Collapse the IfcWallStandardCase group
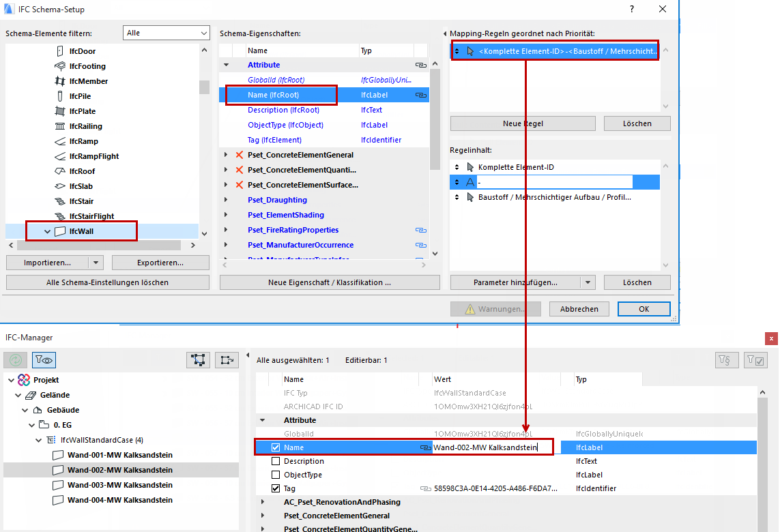780x532 pixels. point(39,441)
